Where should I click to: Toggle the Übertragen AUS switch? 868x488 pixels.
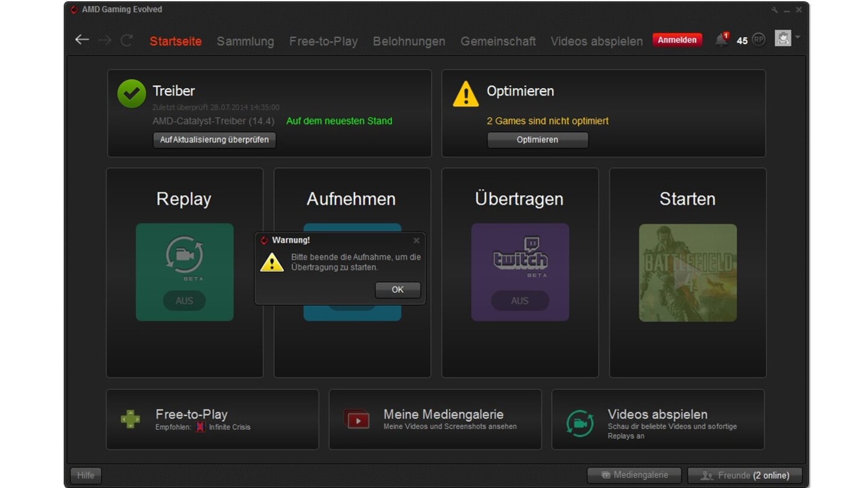(x=520, y=301)
